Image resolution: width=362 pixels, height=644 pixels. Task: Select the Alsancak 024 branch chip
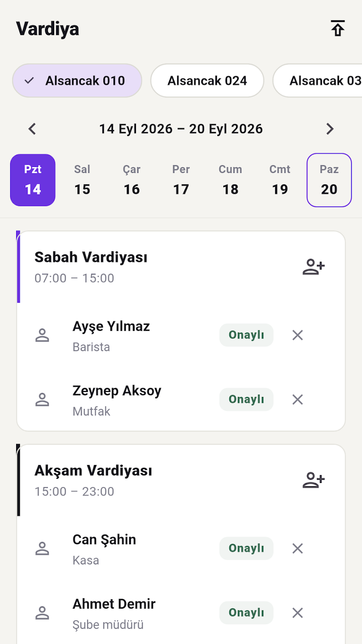pyautogui.click(x=207, y=80)
